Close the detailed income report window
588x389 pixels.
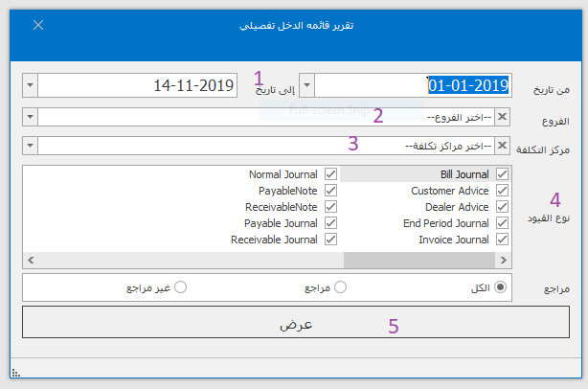(x=38, y=25)
